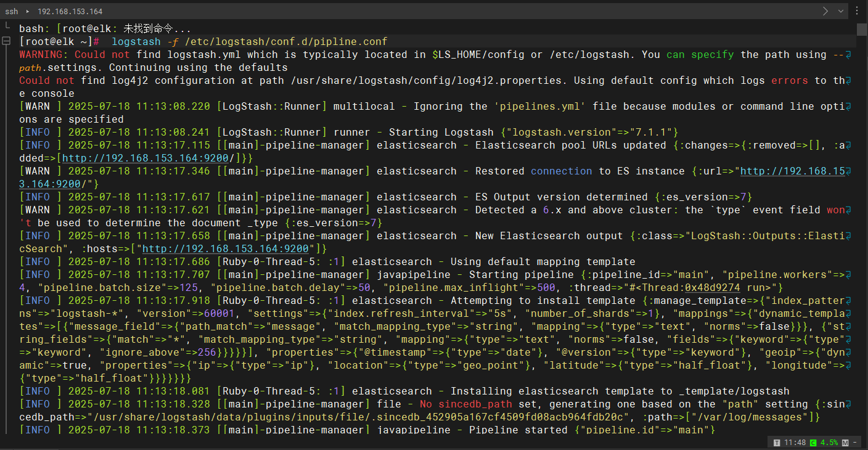
Task: Click the vertical scrollbar thumb
Action: 862,30
